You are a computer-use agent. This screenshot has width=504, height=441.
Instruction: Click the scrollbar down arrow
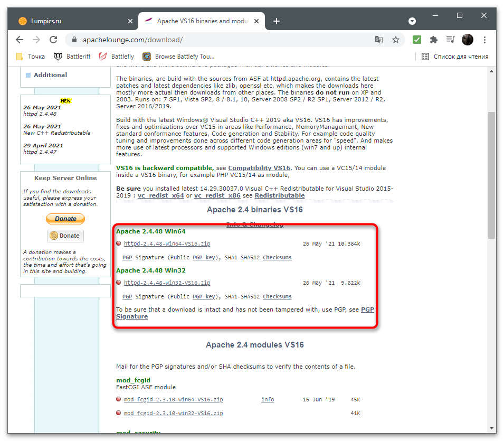click(491, 428)
